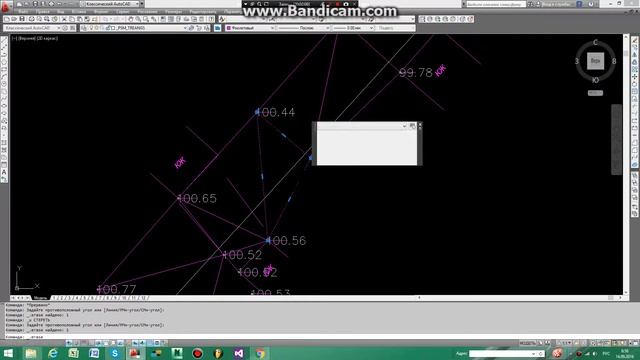
Task: Click the command line input field
Action: point(318,337)
